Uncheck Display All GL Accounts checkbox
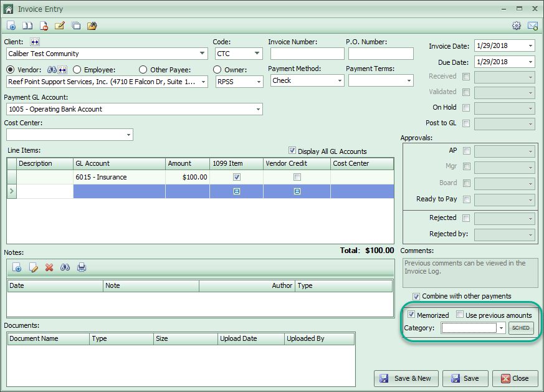This screenshot has height=392, width=544. point(292,151)
